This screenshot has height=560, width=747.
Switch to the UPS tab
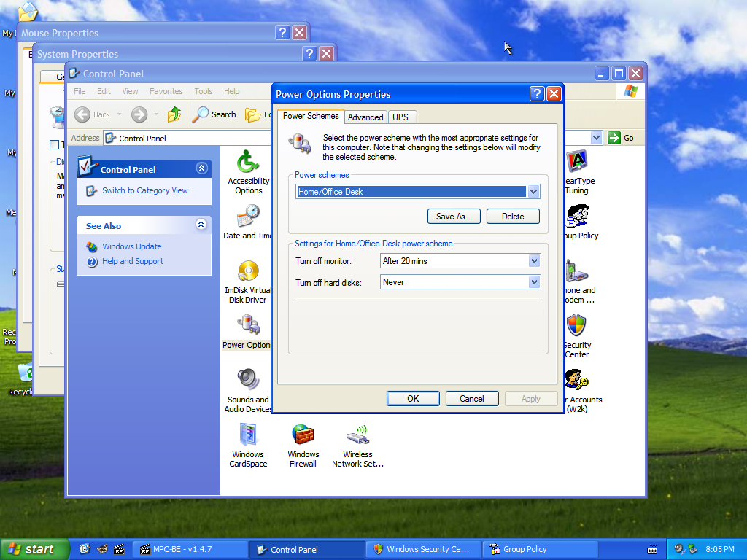400,117
